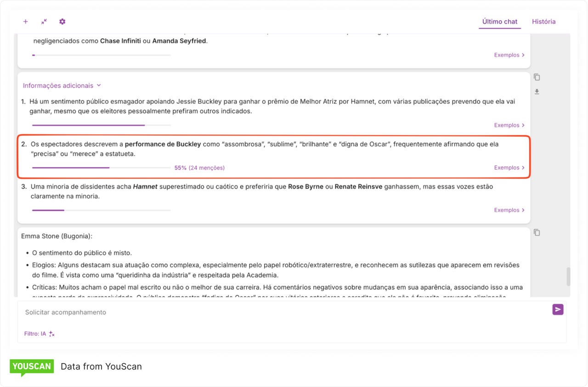
Task: Copy the Emma Stone (Bugonia) response
Action: click(x=537, y=233)
